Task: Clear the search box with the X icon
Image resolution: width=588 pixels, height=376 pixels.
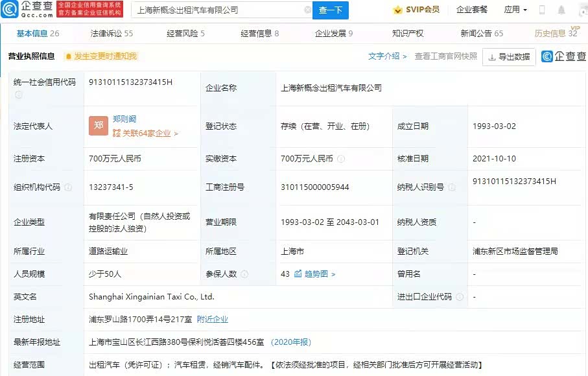Action: pyautogui.click(x=307, y=10)
